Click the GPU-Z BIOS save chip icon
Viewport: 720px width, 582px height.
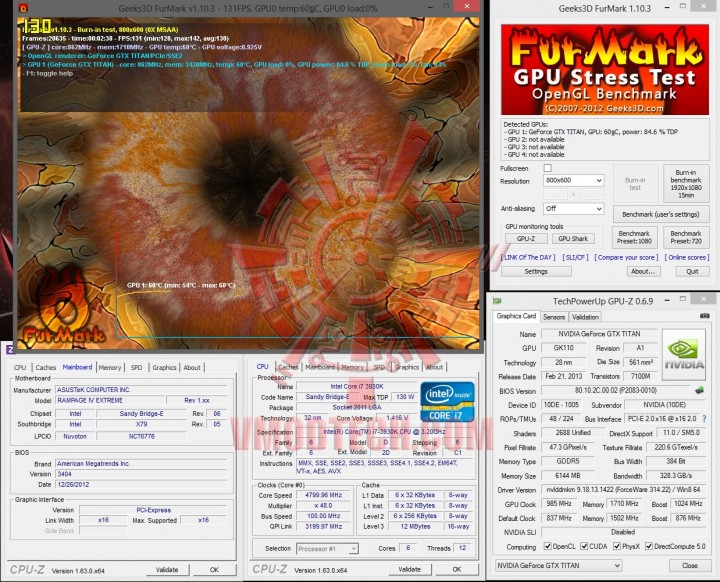pos(699,390)
